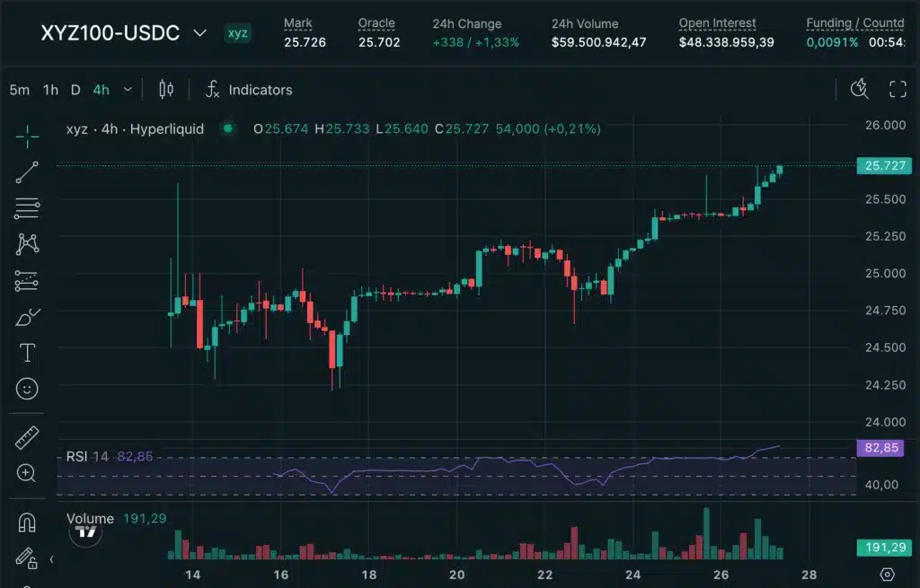Open the lightning quick search tool
The height and width of the screenshot is (588, 920).
859,90
